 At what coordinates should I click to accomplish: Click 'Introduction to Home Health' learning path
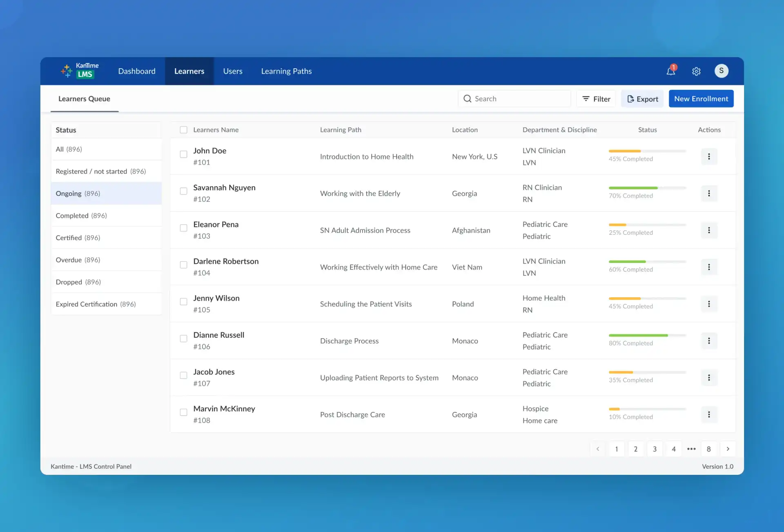[x=367, y=156]
